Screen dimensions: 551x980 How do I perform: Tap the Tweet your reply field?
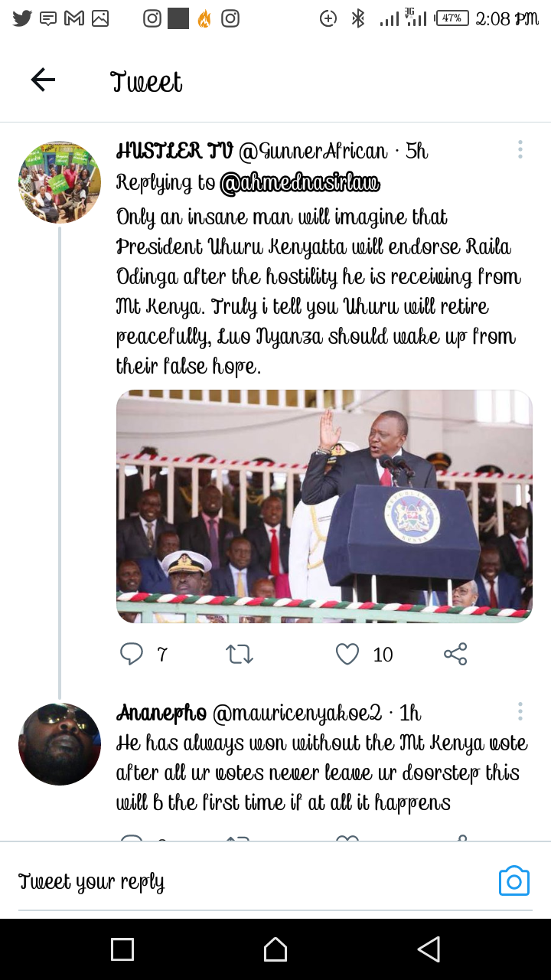click(253, 882)
